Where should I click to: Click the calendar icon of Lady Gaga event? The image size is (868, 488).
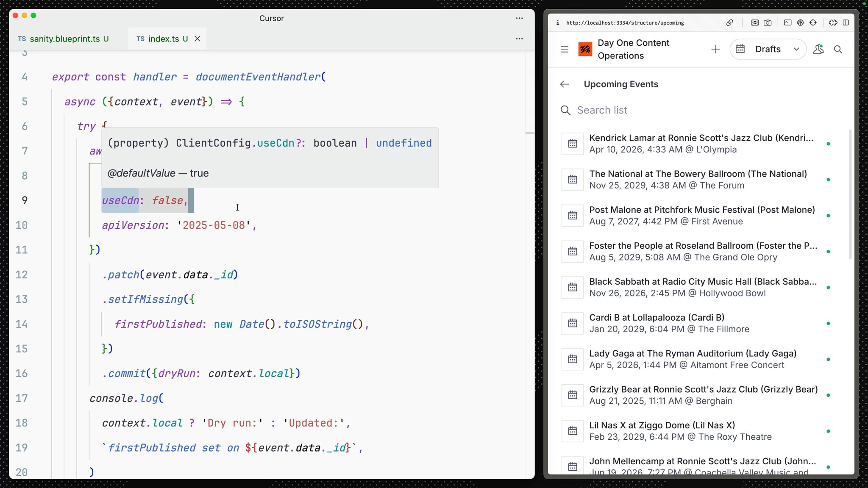(x=573, y=359)
